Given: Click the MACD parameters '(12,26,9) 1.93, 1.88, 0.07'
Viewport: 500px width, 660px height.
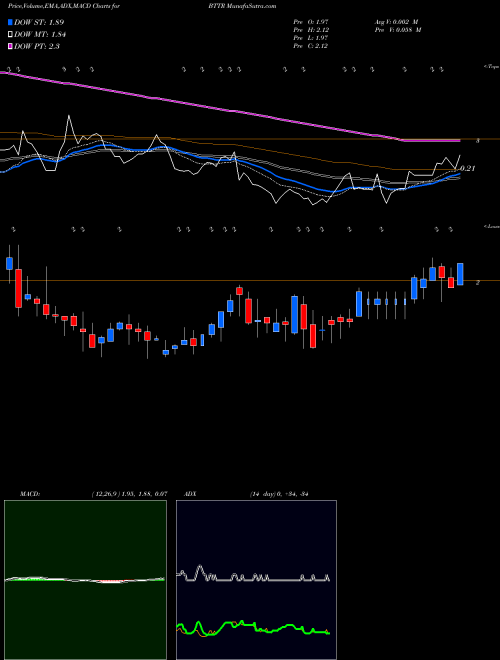Looking at the screenshot, I should [129, 494].
